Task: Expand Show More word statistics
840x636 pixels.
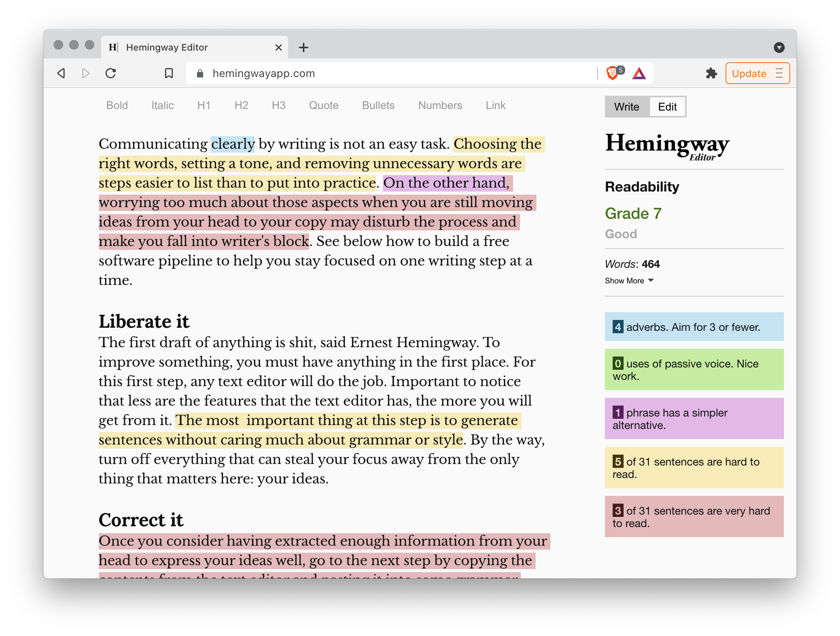Action: tap(629, 281)
